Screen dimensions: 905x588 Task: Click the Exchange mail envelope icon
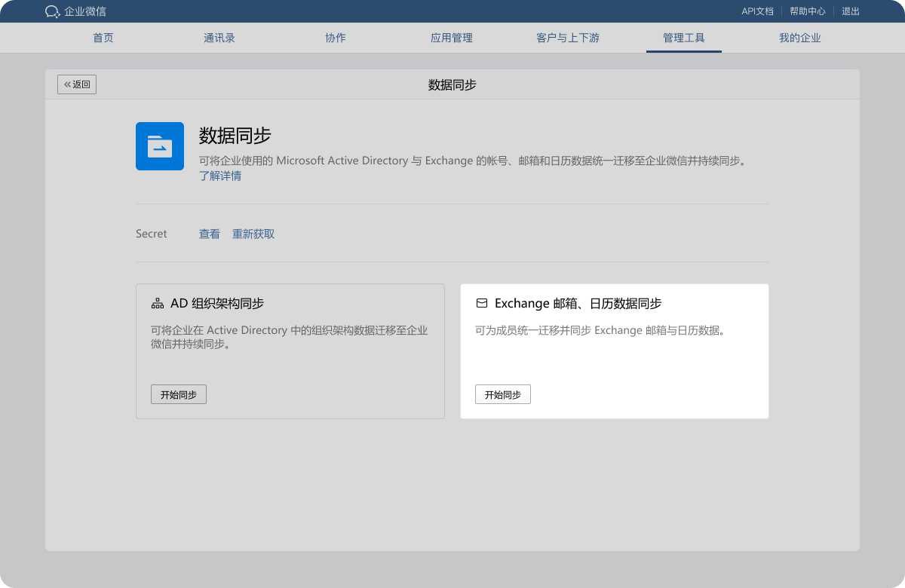(482, 304)
